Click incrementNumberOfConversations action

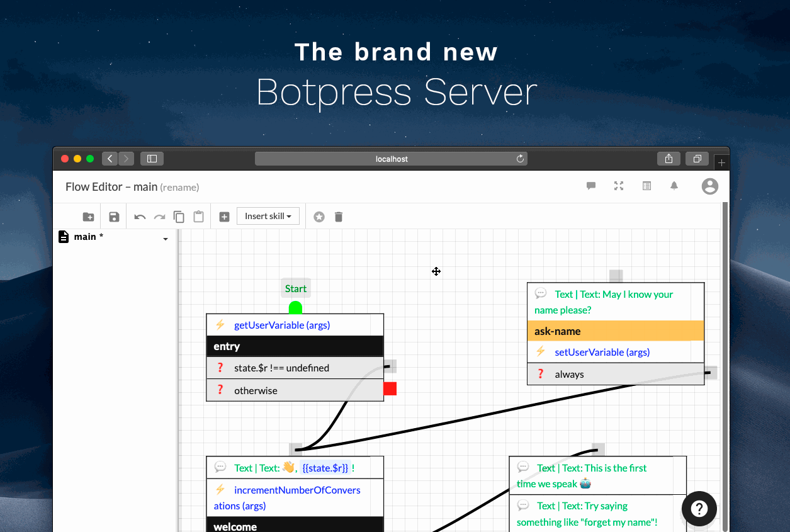click(x=287, y=497)
